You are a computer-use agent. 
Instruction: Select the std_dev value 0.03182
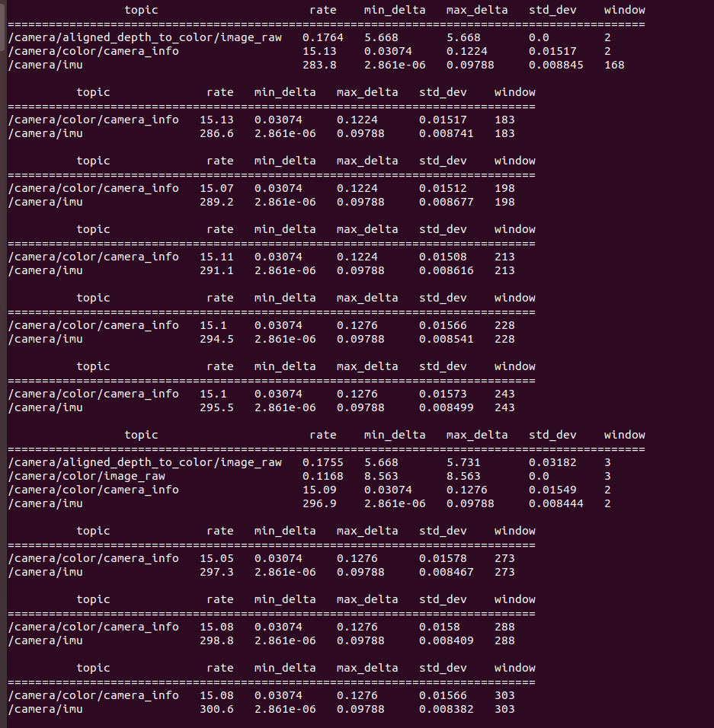(551, 462)
